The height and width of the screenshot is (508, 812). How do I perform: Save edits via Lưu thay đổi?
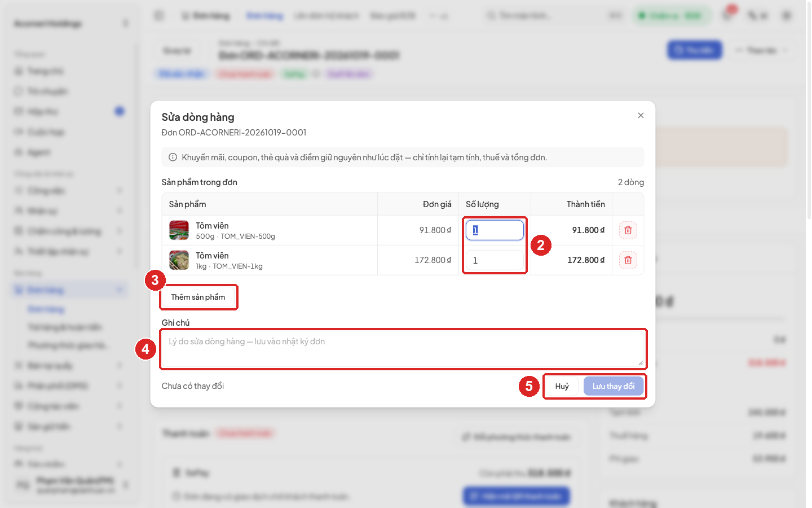click(614, 386)
